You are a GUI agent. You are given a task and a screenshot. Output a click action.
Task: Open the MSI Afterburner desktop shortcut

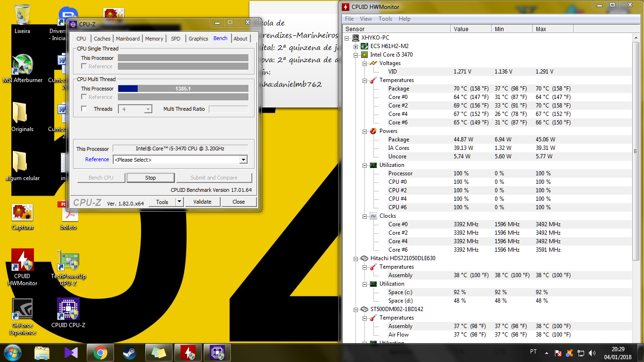tap(22, 68)
